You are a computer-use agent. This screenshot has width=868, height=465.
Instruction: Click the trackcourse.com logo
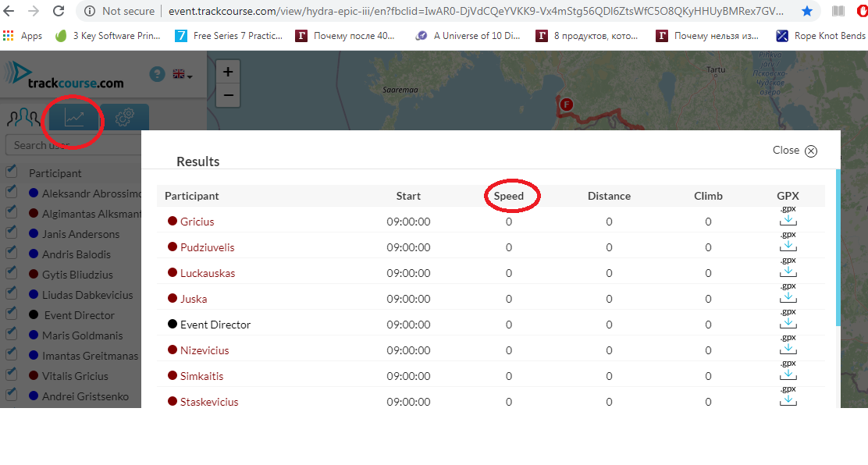pos(66,76)
